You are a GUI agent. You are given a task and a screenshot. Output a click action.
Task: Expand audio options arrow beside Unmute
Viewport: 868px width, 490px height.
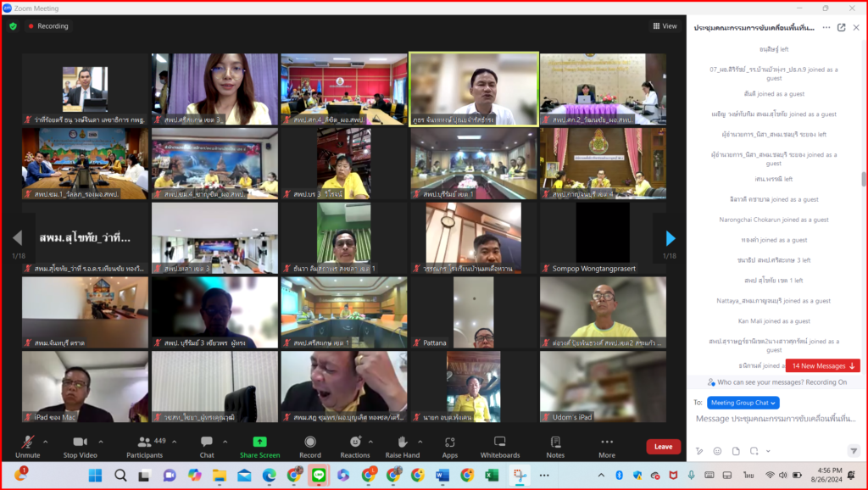(x=45, y=442)
